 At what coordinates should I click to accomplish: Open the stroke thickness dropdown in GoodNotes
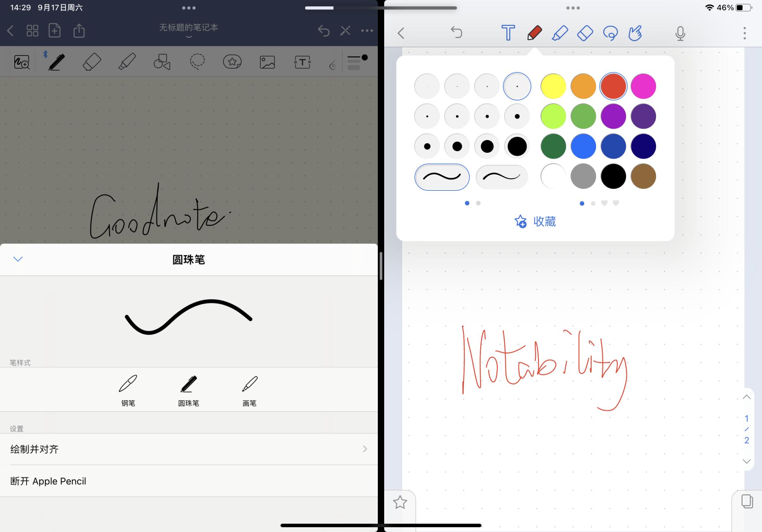point(354,62)
